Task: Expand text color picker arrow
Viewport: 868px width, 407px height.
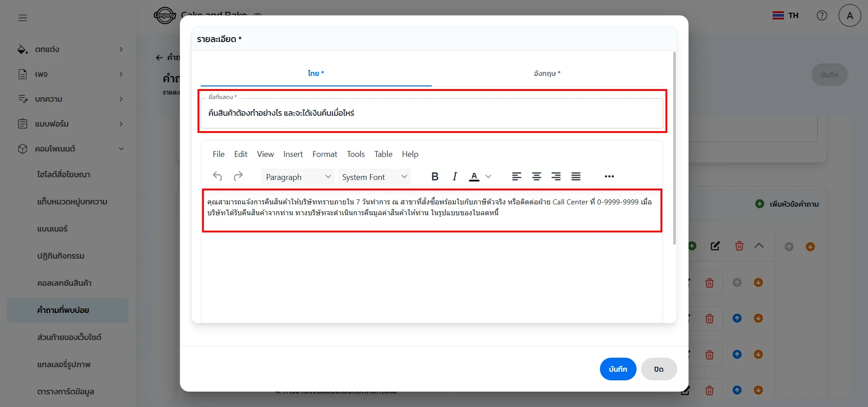Action: pyautogui.click(x=488, y=177)
